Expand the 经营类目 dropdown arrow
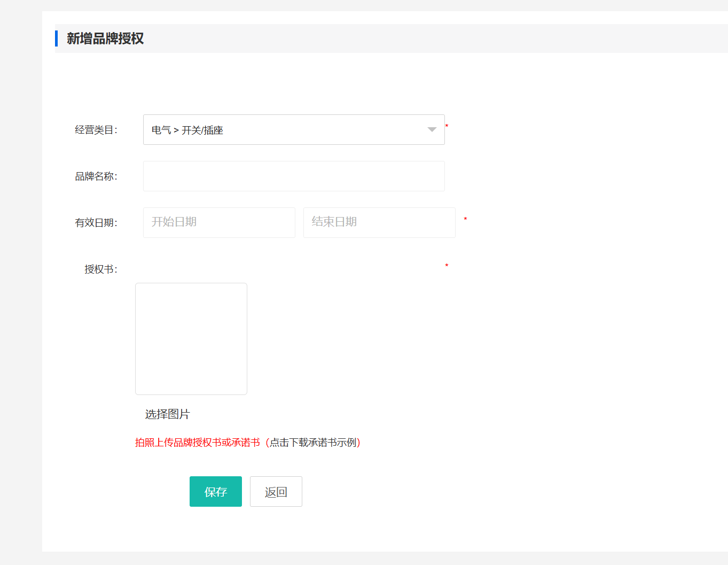Screen dimensions: 728x565 (x=432, y=130)
